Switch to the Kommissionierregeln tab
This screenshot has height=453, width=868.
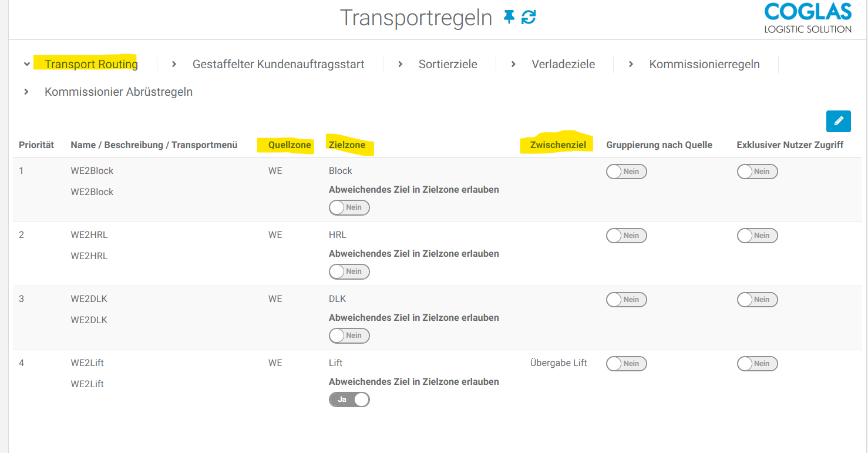click(x=704, y=64)
